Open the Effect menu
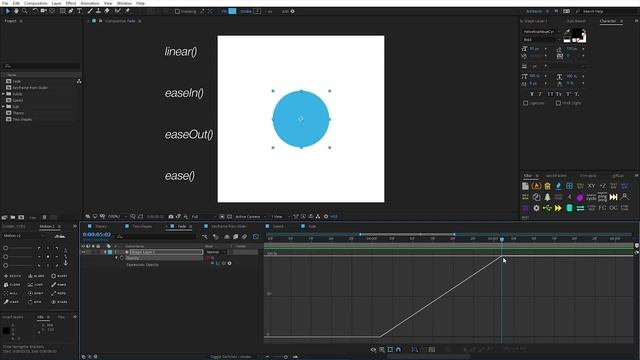 pyautogui.click(x=71, y=3)
